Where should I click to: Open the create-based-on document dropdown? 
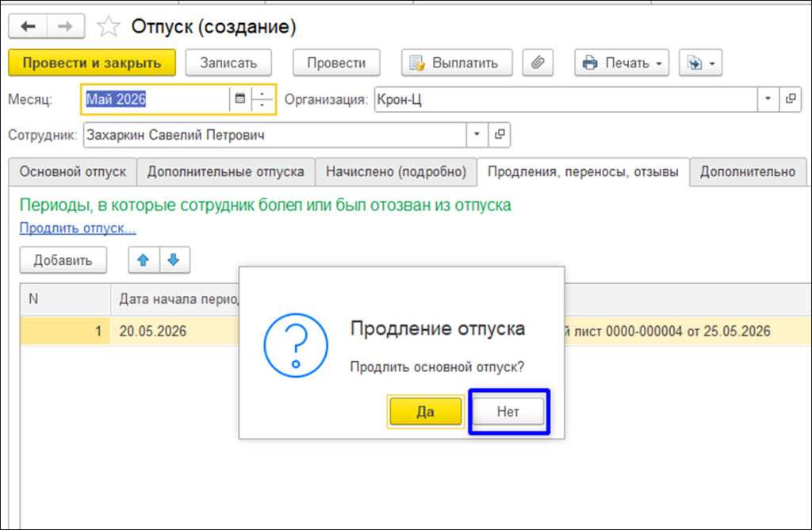[700, 63]
